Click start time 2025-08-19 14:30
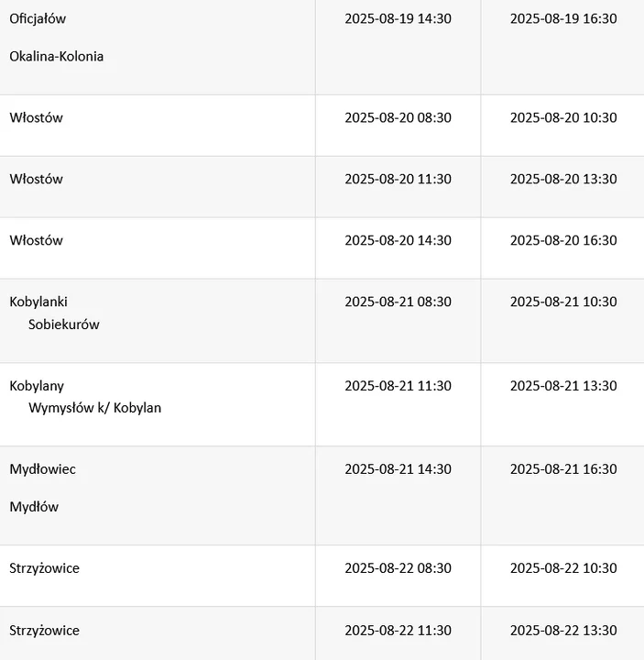The height and width of the screenshot is (660, 644). click(398, 19)
